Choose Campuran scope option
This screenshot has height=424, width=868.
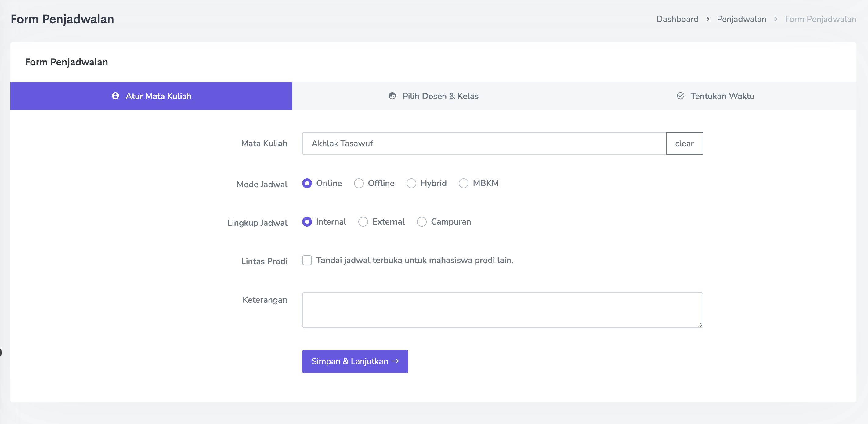tap(421, 221)
